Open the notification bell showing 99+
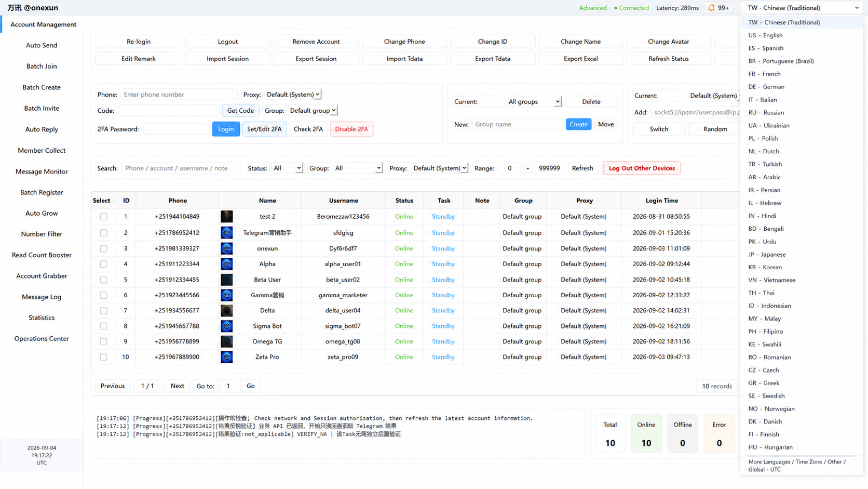This screenshot has width=868, height=489. point(718,8)
